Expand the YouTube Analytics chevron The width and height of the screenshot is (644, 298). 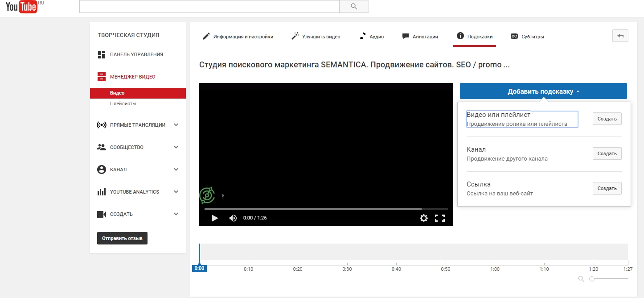(x=176, y=192)
